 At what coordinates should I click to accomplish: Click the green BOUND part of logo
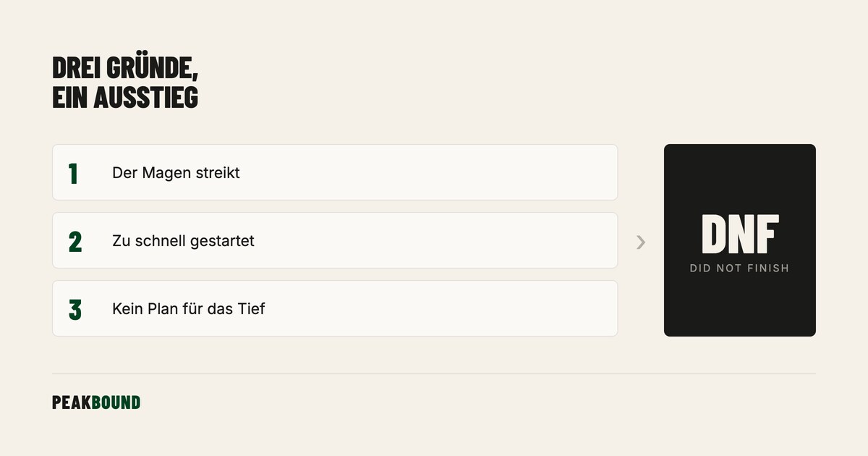point(116,403)
